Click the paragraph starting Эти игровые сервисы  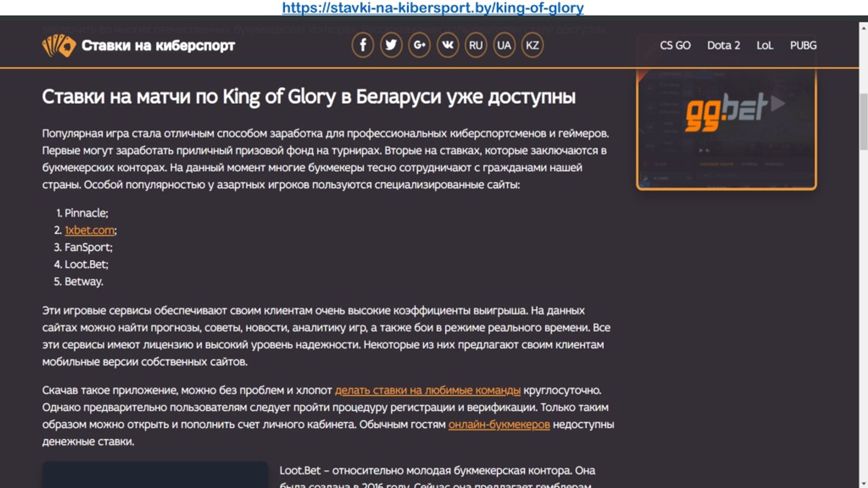coord(326,336)
